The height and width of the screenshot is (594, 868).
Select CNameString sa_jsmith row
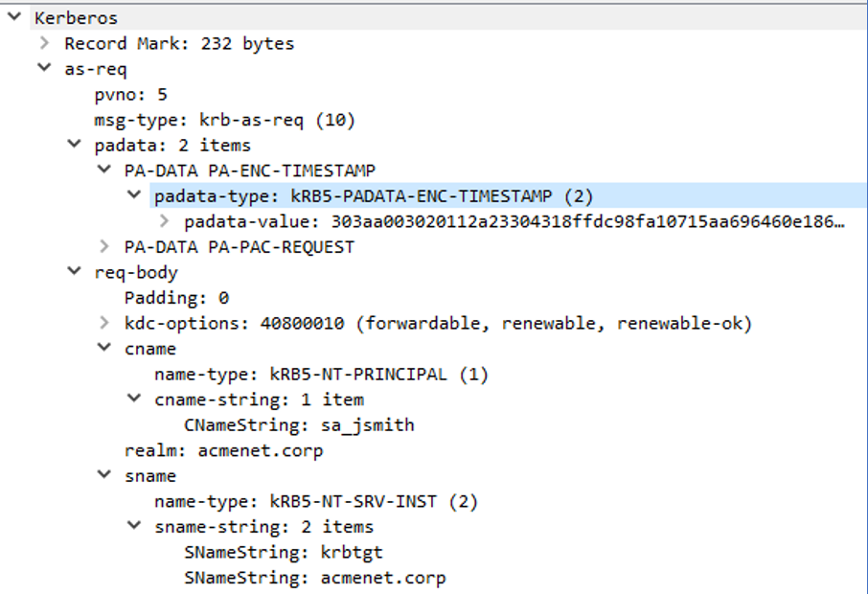pyautogui.click(x=299, y=424)
